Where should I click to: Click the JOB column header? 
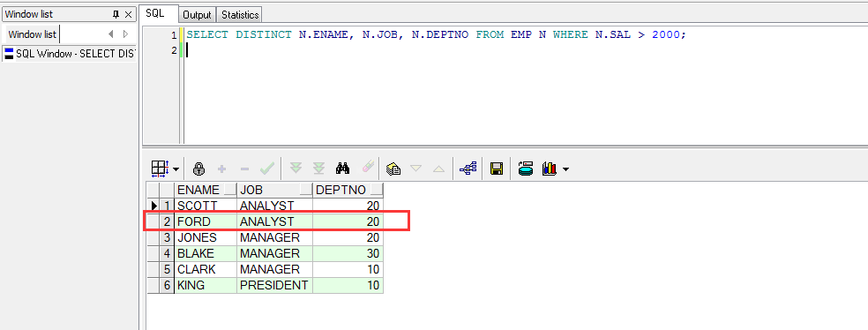pos(274,190)
